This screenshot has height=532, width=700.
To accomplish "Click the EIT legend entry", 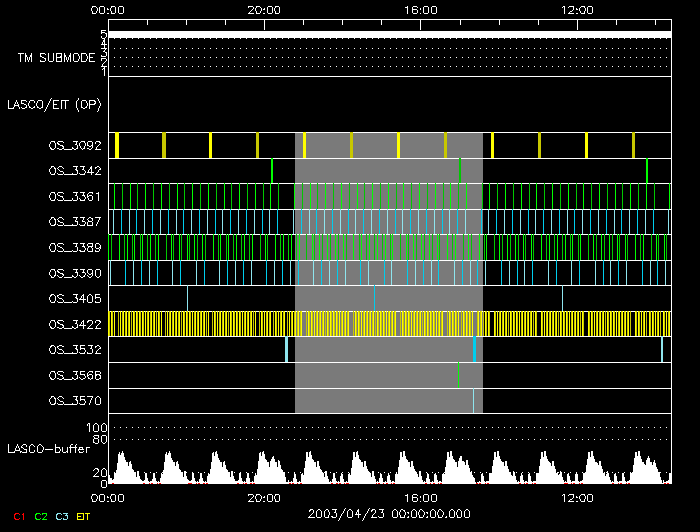I will 84,516.
